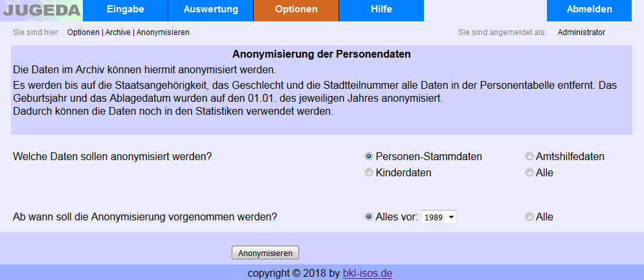Click the year dropdown arrow

click(x=452, y=217)
